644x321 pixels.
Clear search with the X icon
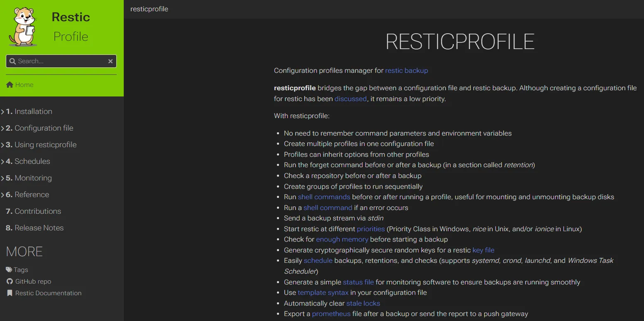click(110, 61)
